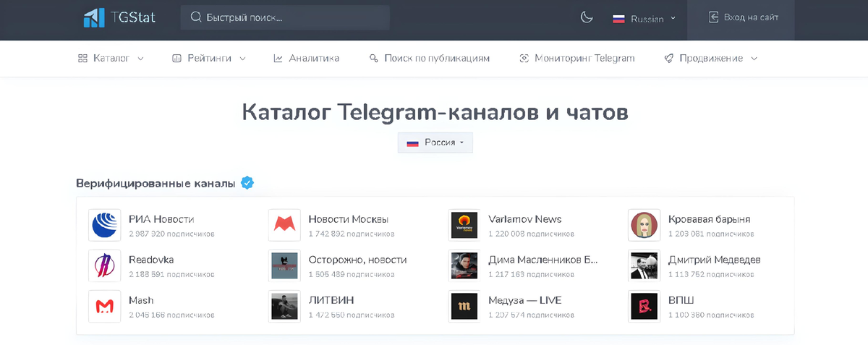This screenshot has height=345, width=868.
Task: Click the Продвижение rocket icon
Action: [668, 59]
